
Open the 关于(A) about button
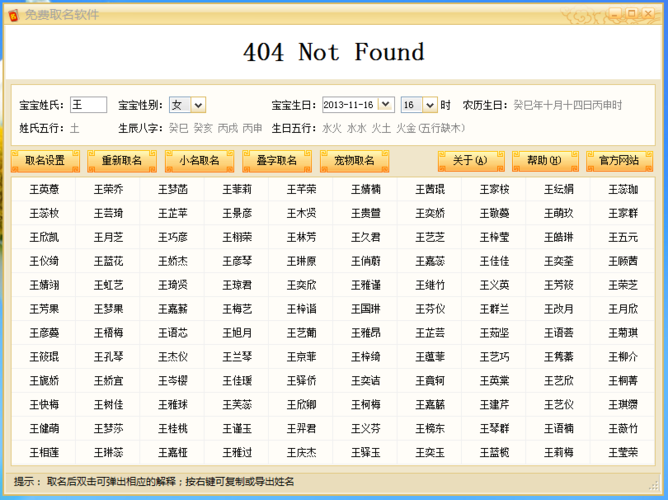click(471, 161)
